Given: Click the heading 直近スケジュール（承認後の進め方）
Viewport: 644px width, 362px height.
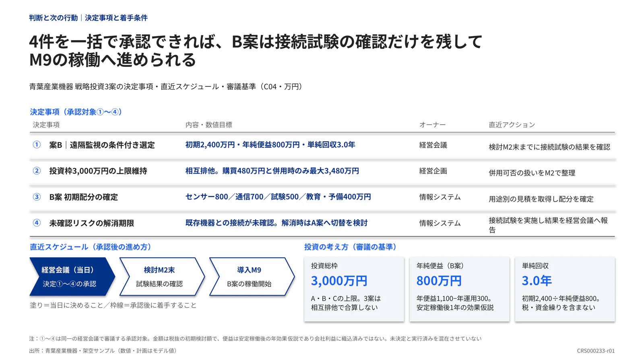Looking at the screenshot, I should pos(91,247).
